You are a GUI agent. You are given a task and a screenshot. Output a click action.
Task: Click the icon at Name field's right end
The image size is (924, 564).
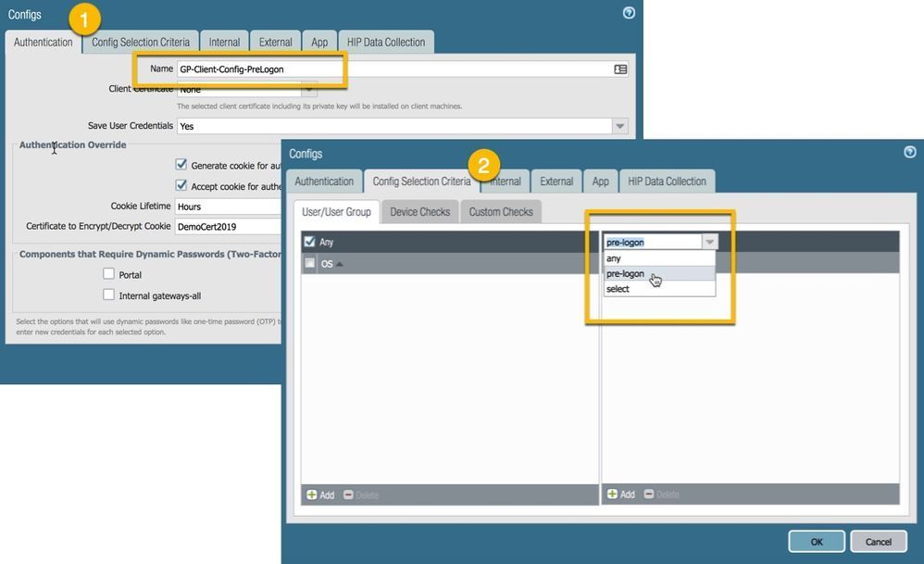pyautogui.click(x=620, y=69)
